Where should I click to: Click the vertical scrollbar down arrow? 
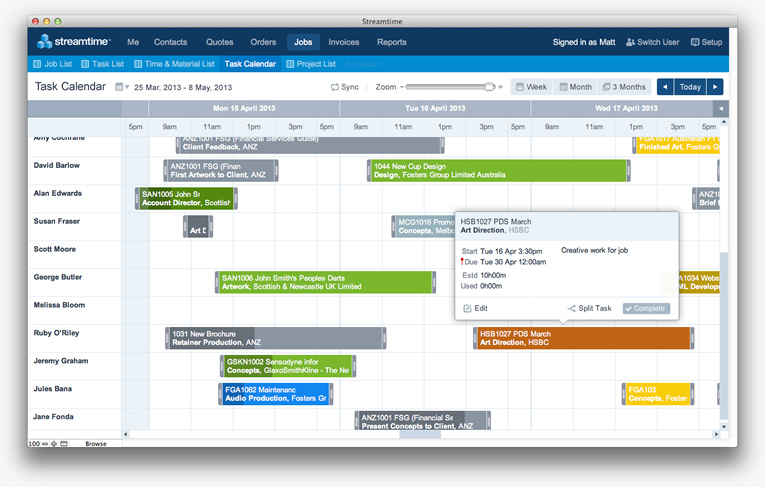[724, 426]
